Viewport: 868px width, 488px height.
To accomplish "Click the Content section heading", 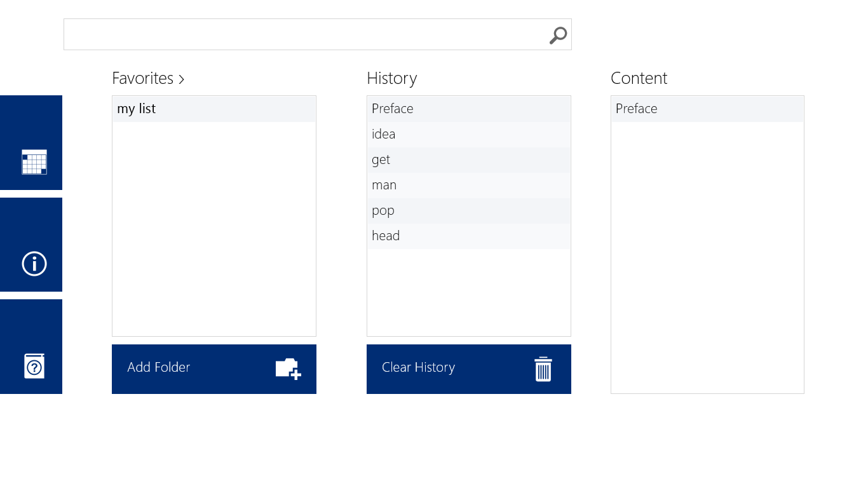I will pyautogui.click(x=639, y=78).
